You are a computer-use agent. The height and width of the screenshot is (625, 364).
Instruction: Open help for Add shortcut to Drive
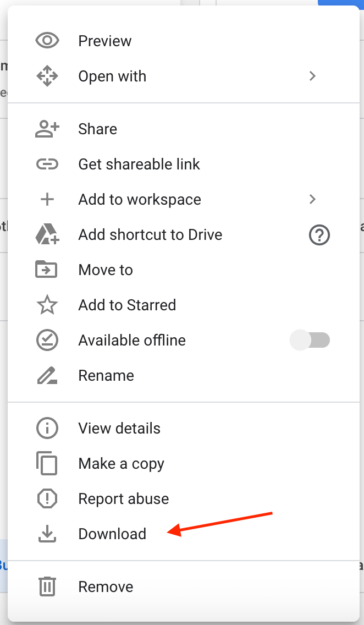(319, 235)
